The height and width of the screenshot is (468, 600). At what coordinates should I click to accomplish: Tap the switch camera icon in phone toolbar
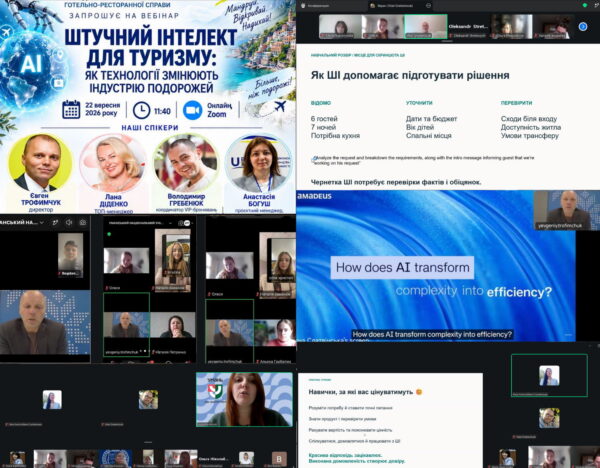pos(55,222)
